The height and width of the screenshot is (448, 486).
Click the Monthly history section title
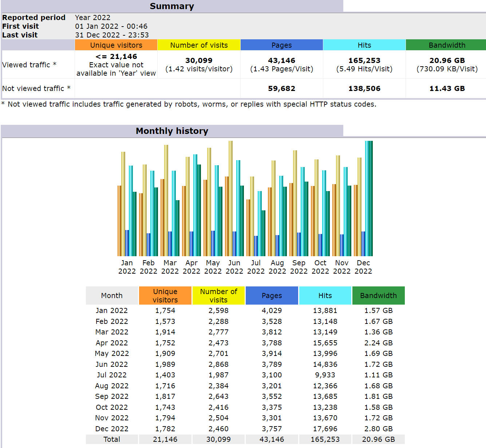coord(172,131)
